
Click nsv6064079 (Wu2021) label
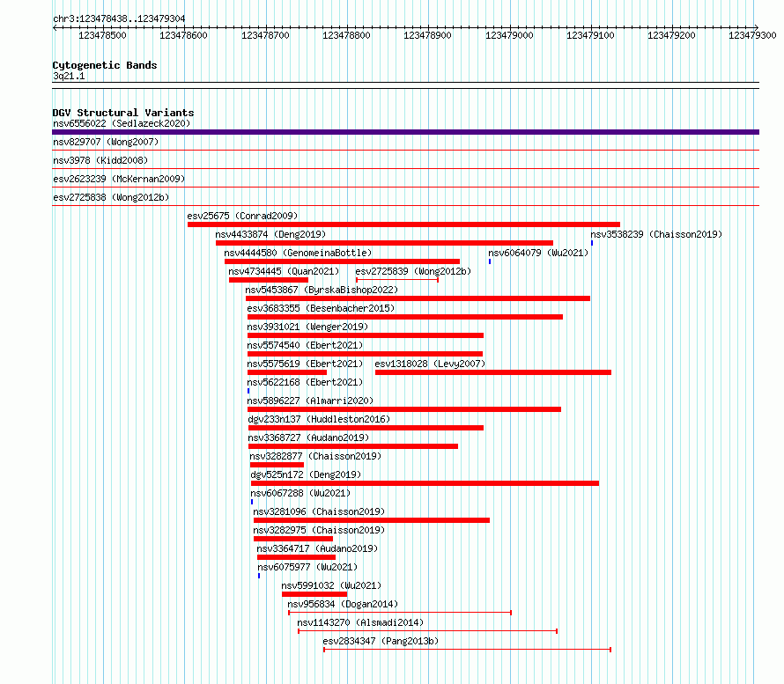coord(538,253)
